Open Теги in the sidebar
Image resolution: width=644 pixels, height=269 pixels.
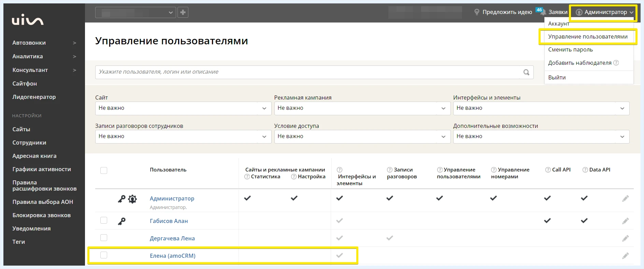pos(19,242)
